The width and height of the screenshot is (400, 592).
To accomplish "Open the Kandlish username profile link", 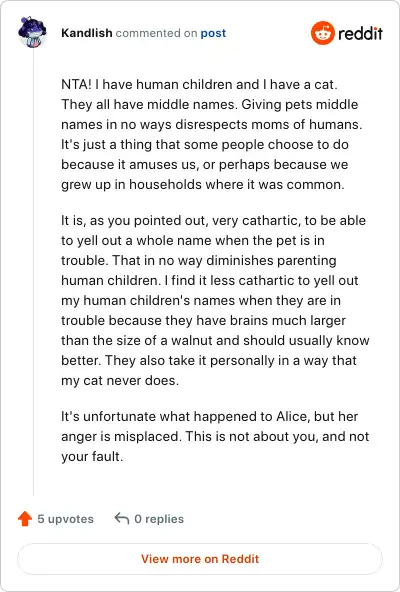I will point(86,33).
